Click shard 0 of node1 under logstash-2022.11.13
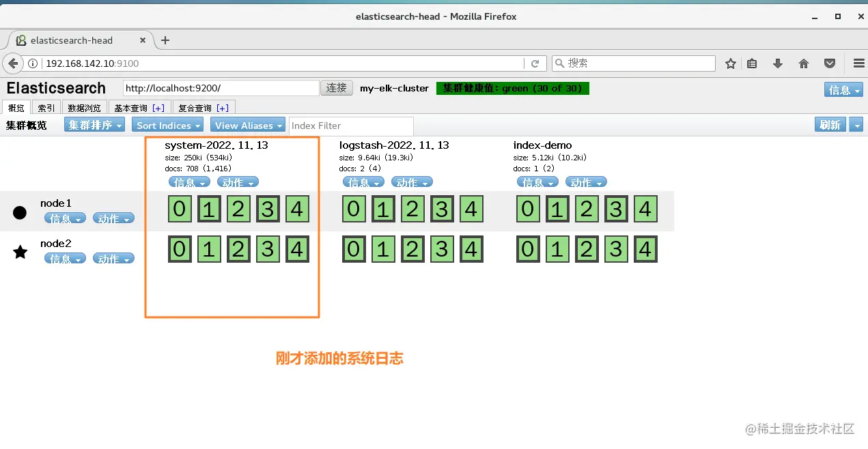868x449 pixels. click(x=353, y=209)
